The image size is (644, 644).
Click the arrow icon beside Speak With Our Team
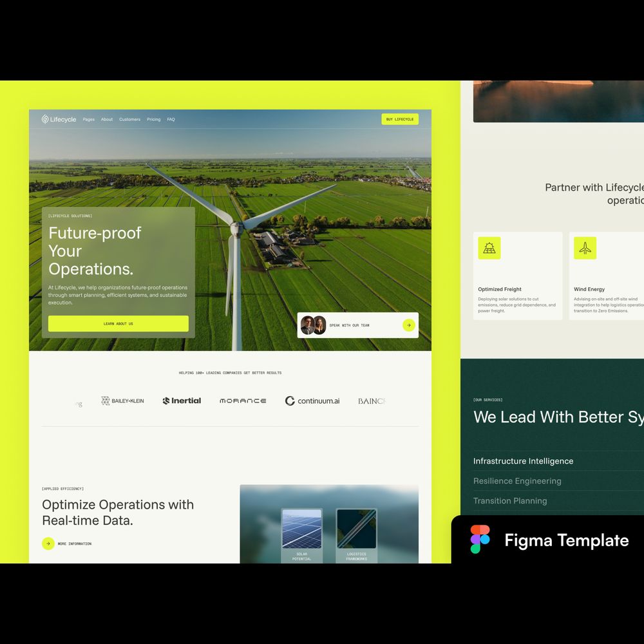[408, 325]
